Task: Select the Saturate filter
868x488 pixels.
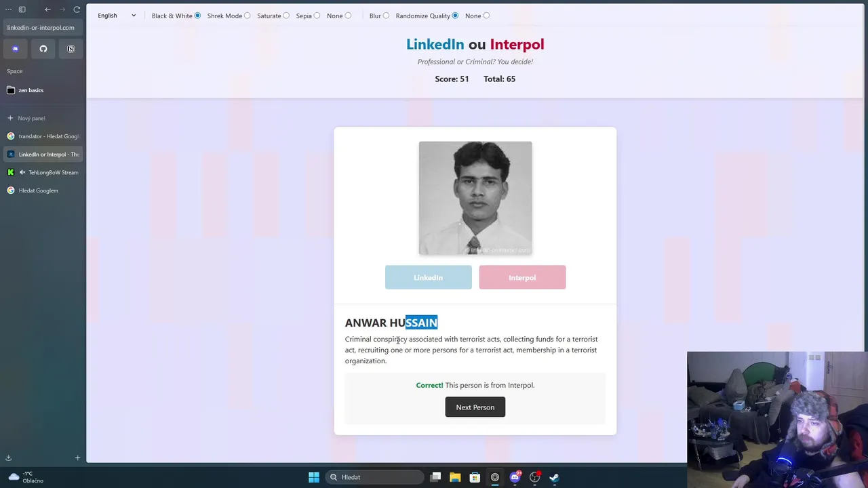Action: tap(286, 16)
